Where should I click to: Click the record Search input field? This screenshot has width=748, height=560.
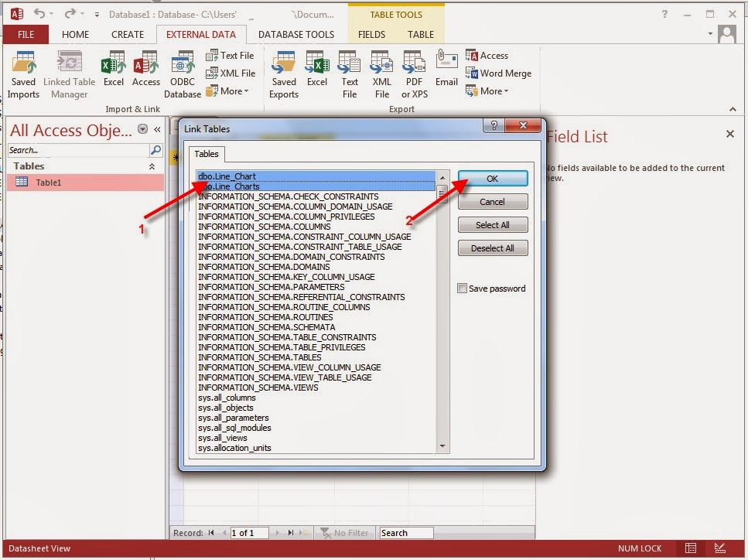pos(405,533)
